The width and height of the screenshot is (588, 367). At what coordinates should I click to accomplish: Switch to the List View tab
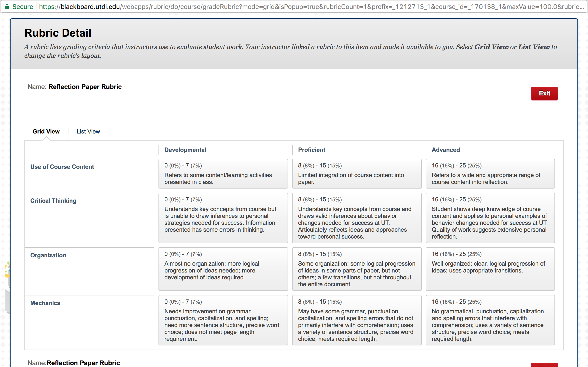[x=88, y=131]
